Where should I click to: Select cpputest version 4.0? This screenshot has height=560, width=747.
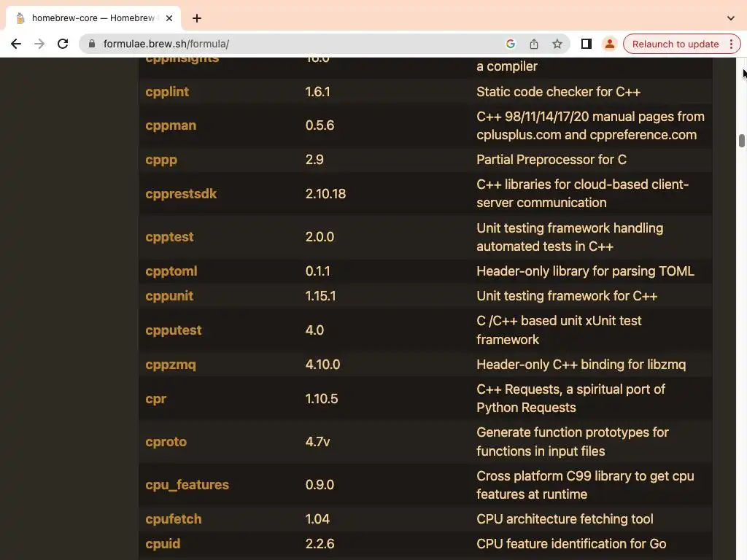pos(314,330)
